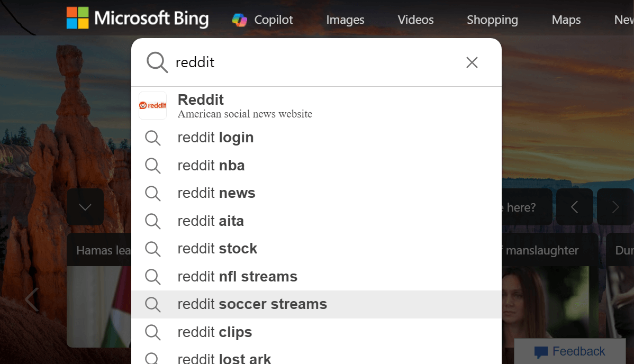Click the magnifier icon in search box
Viewport: 634px width, 364px height.
157,62
